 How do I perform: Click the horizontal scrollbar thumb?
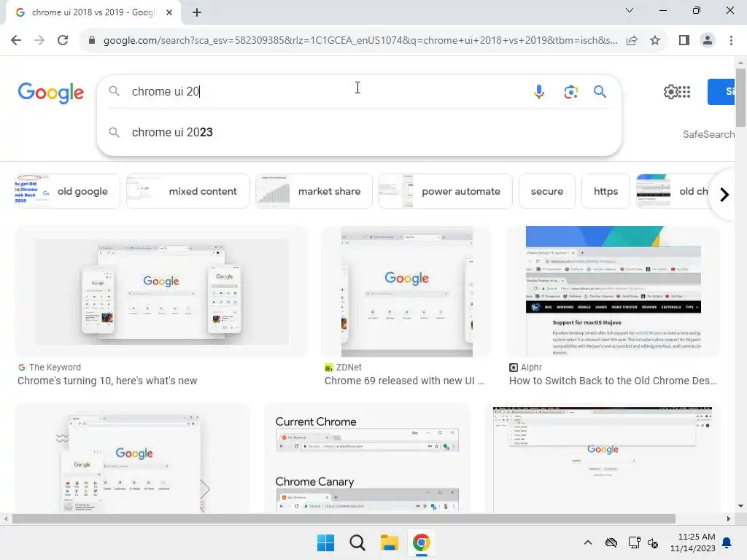(x=343, y=518)
